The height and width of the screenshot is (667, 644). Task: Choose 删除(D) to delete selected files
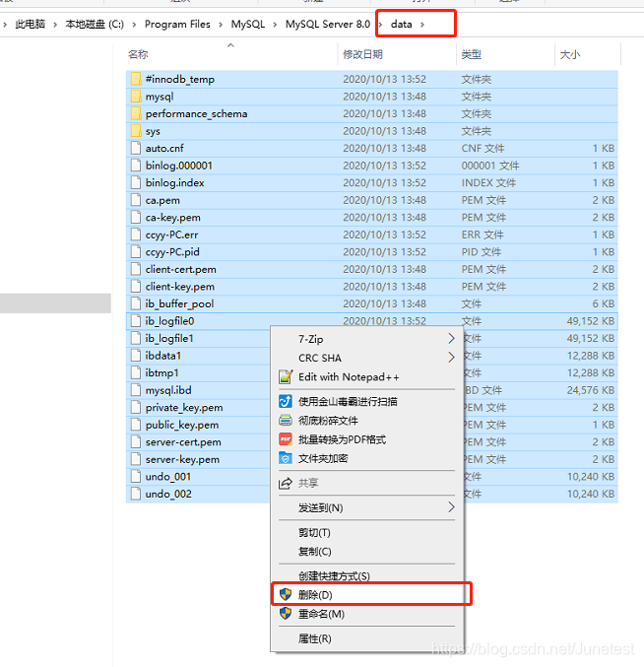367,595
